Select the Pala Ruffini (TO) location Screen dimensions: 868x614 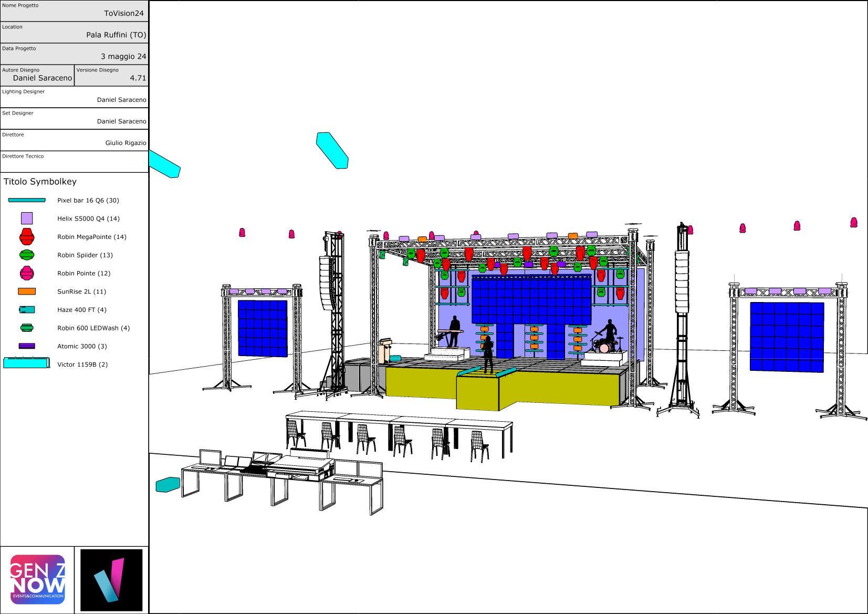[116, 35]
